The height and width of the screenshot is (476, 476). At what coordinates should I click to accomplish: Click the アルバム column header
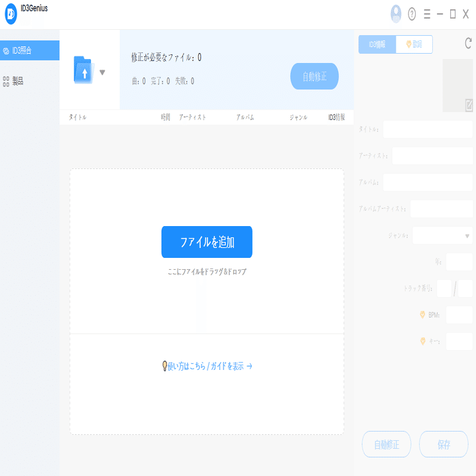245,117
